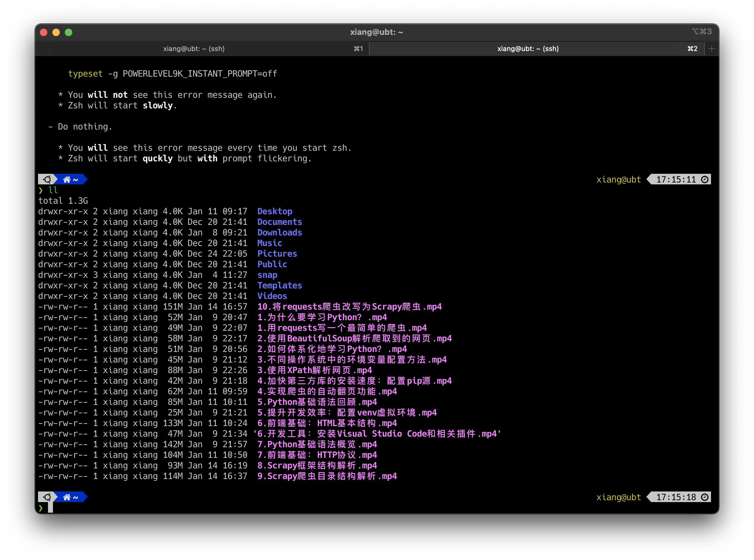
Task: Click the file 6.开发工具：安装Visual Studio Code.mp4
Action: point(377,434)
